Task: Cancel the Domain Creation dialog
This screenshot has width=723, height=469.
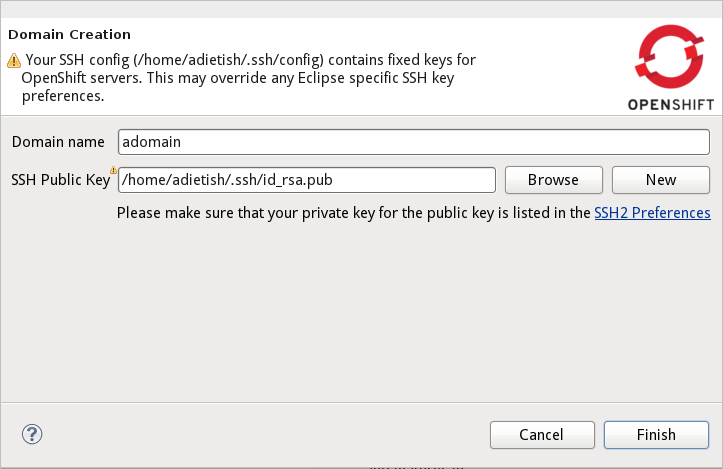Action: point(541,435)
